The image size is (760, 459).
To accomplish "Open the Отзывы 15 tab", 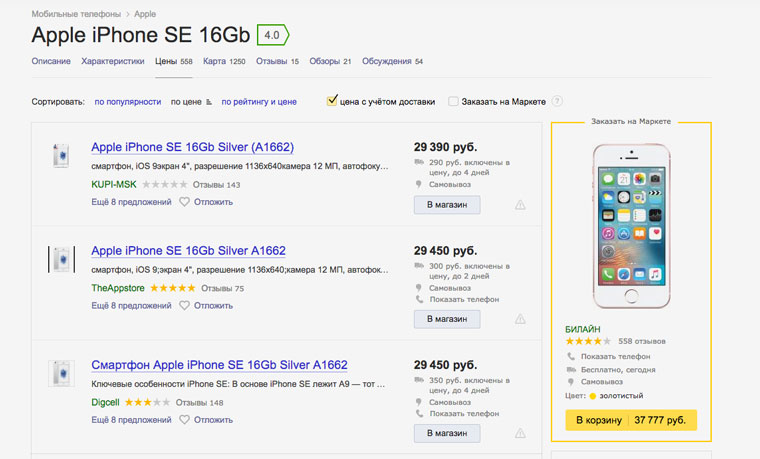I will click(277, 61).
